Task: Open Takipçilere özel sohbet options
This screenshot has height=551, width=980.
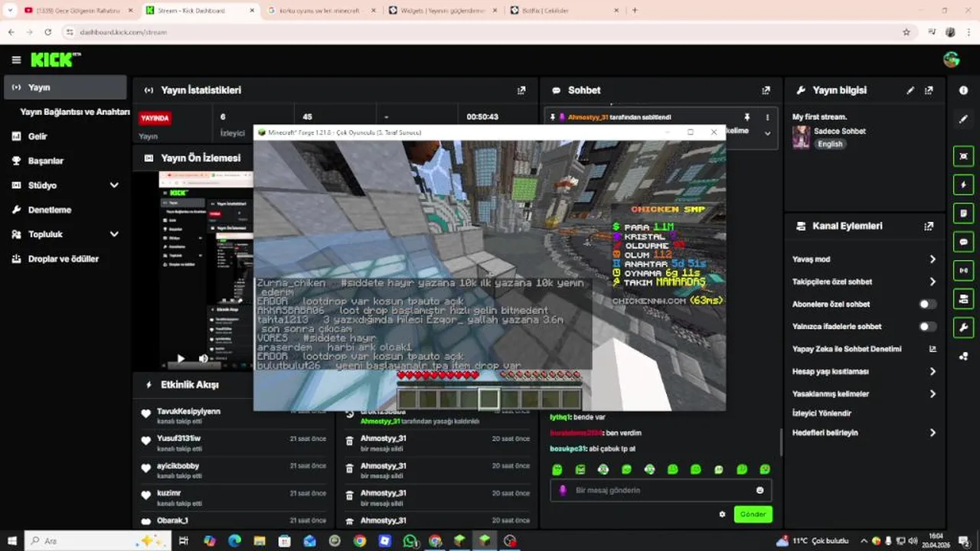Action: click(x=864, y=282)
